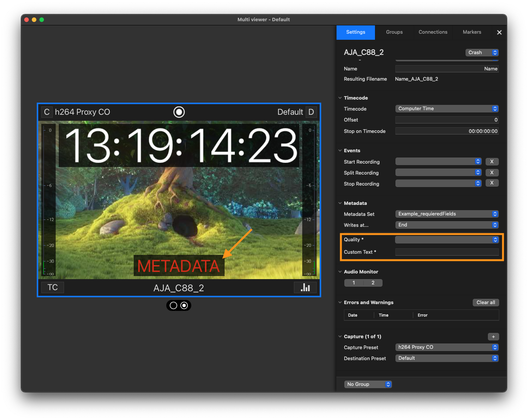Toggle the TC timecode overlay button
Viewport: 528px width, 420px height.
53,287
